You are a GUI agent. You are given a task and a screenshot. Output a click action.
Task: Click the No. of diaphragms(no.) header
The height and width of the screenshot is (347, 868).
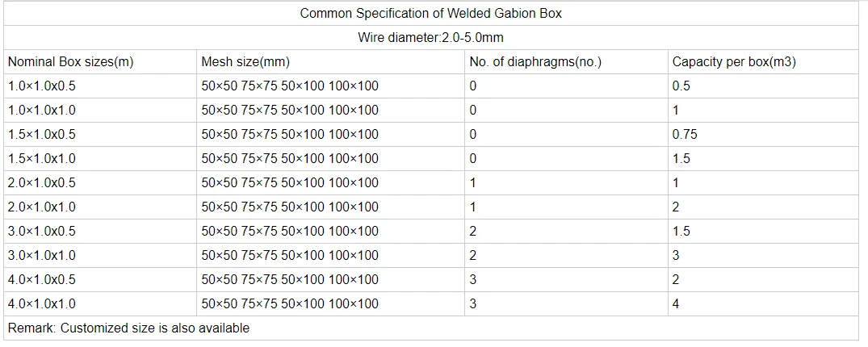(535, 62)
